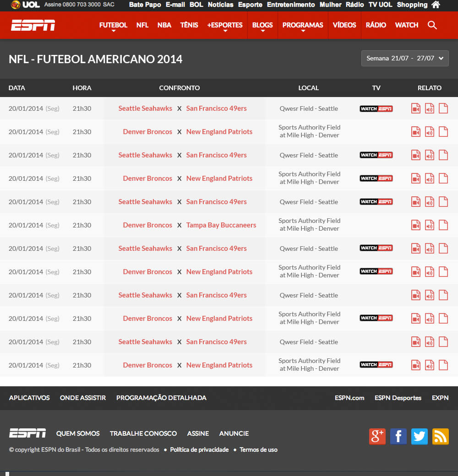The width and height of the screenshot is (458, 476).
Task: Expand the FUTEBOL menu
Action: click(x=113, y=26)
